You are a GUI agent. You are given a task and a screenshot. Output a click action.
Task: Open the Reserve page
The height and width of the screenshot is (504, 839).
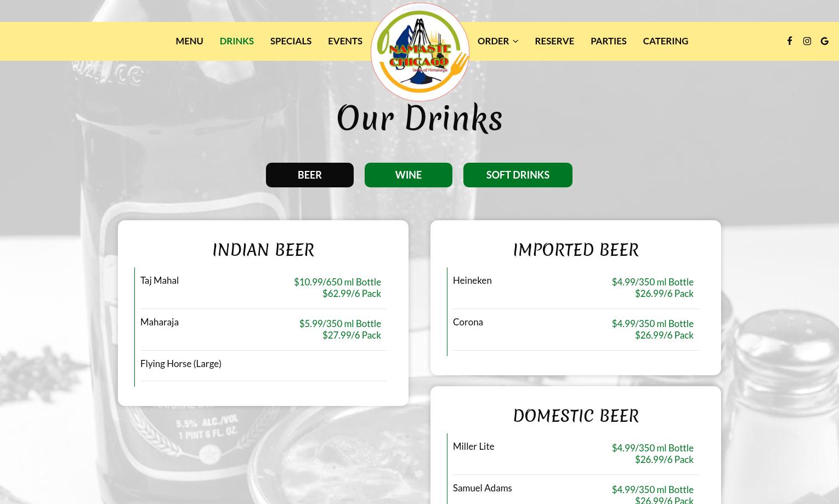click(554, 41)
